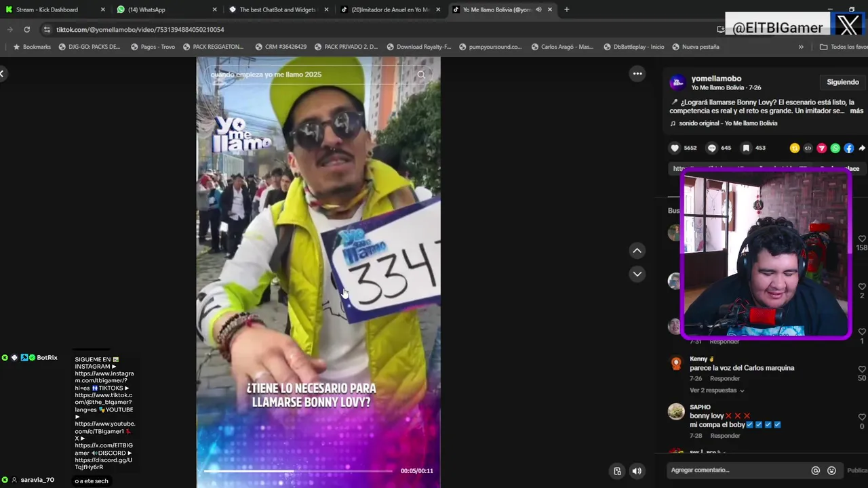Click the BotRix chat username
This screenshot has height=488, width=868.
[47, 357]
